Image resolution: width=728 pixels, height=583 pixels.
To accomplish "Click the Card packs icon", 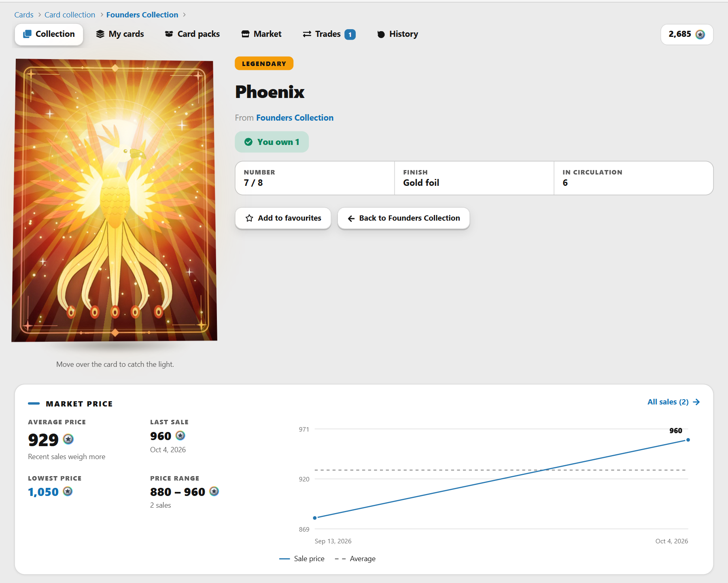I will [x=169, y=34].
